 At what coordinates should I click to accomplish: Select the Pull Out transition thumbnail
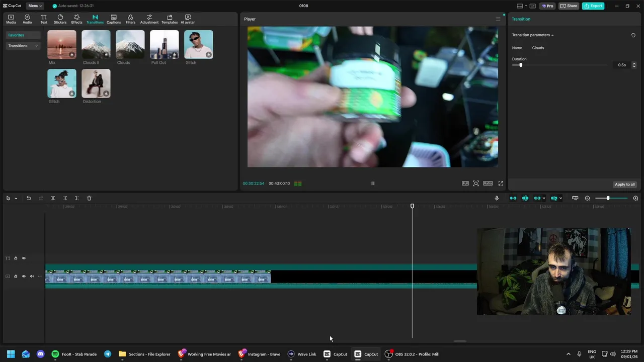[165, 45]
